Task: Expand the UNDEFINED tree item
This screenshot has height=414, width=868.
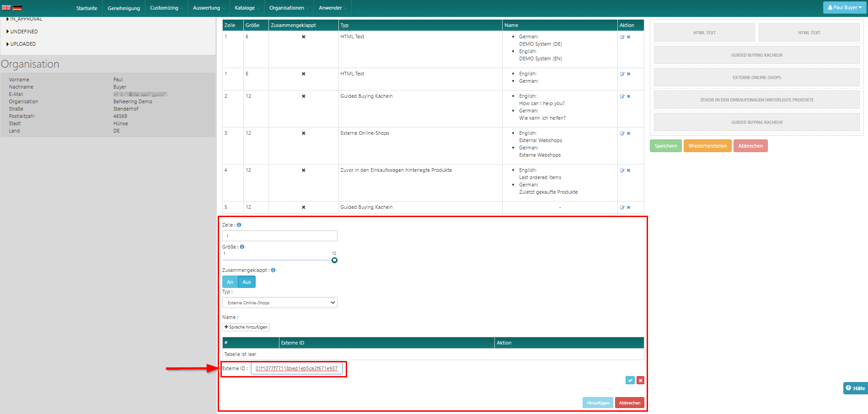Action: [x=24, y=32]
